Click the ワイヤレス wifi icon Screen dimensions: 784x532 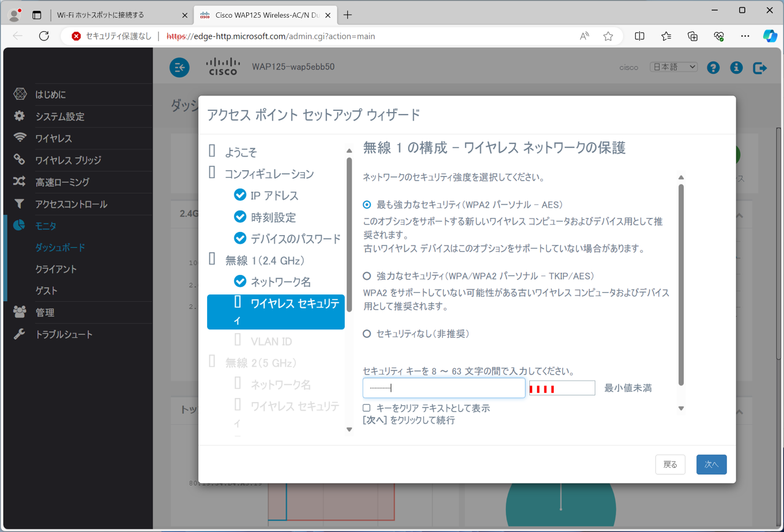[x=20, y=138]
